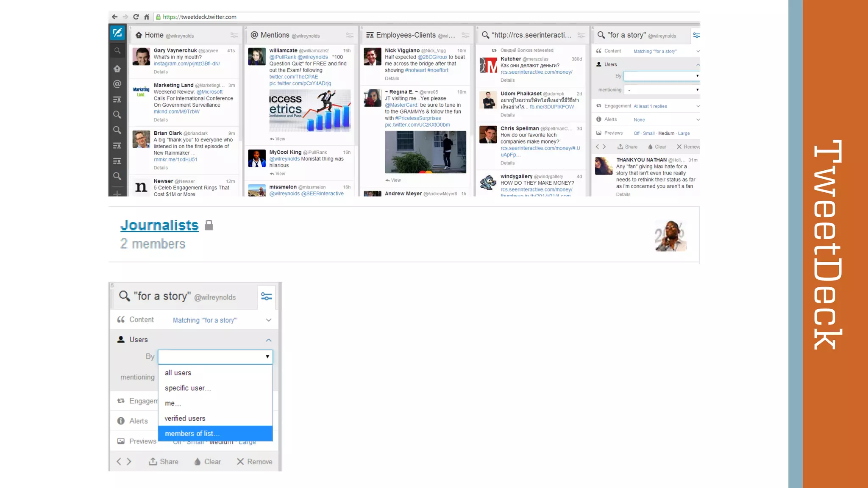The image size is (868, 488).
Task: Toggle filter icon of "for a story" column in TweetDeck
Action: click(696, 35)
